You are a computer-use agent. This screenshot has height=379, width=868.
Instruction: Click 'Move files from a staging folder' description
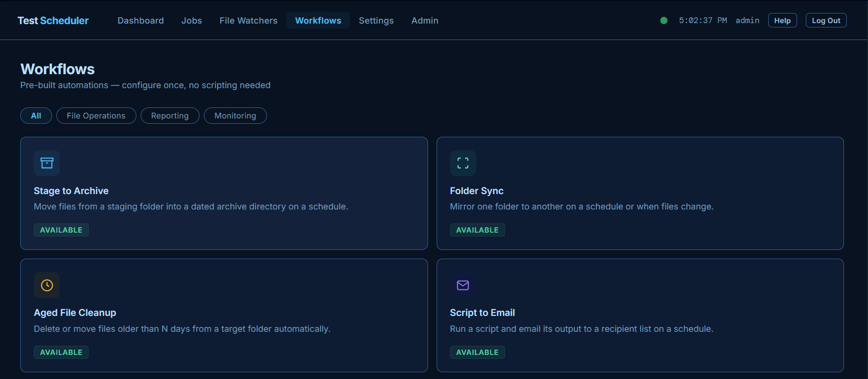tap(191, 207)
